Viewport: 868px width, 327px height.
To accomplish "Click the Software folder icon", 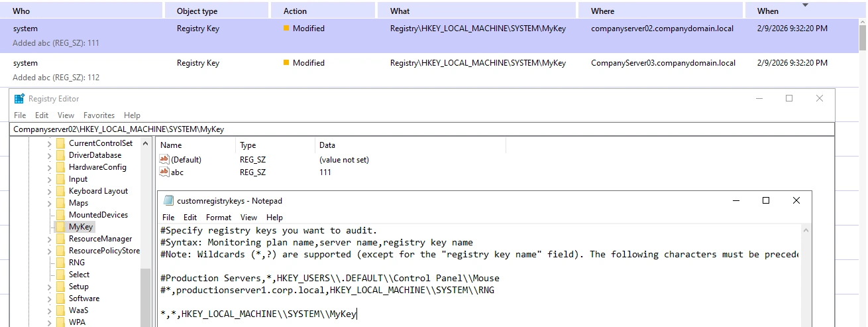I will click(61, 298).
